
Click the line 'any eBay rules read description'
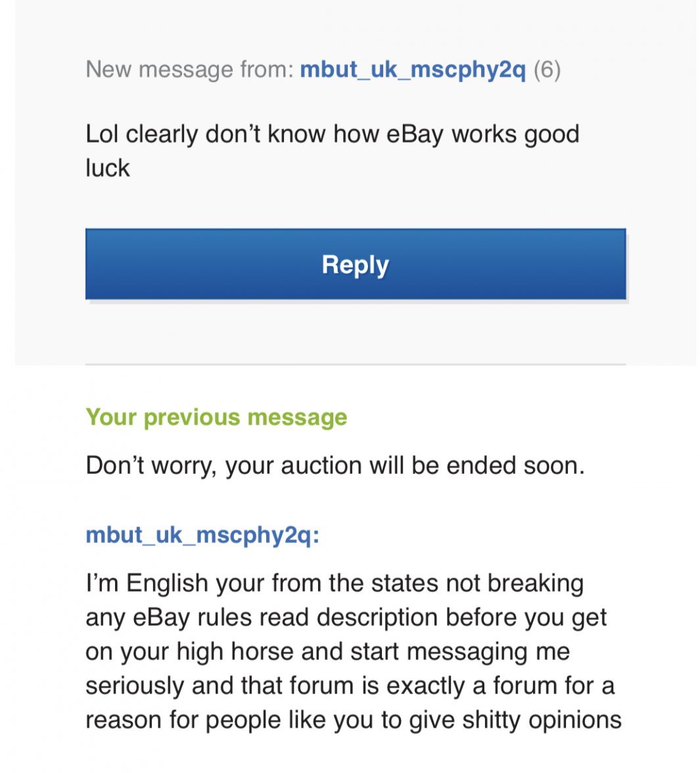pyautogui.click(x=346, y=618)
